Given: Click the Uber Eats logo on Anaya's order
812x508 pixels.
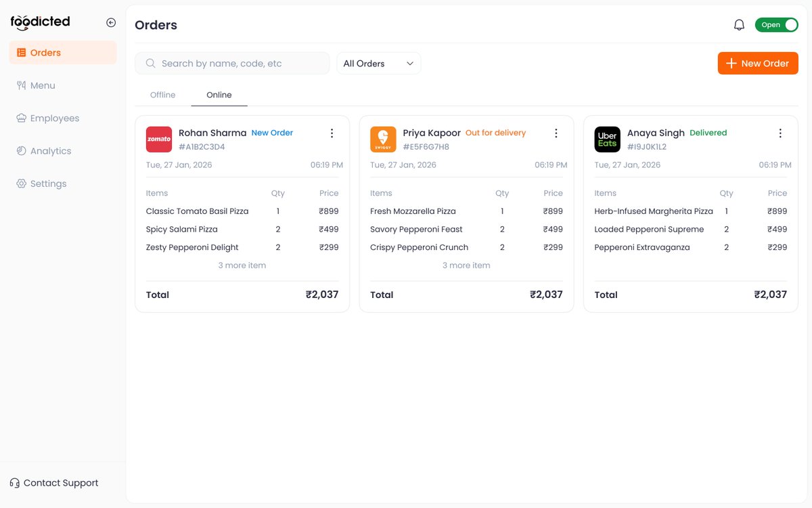Looking at the screenshot, I should 607,140.
